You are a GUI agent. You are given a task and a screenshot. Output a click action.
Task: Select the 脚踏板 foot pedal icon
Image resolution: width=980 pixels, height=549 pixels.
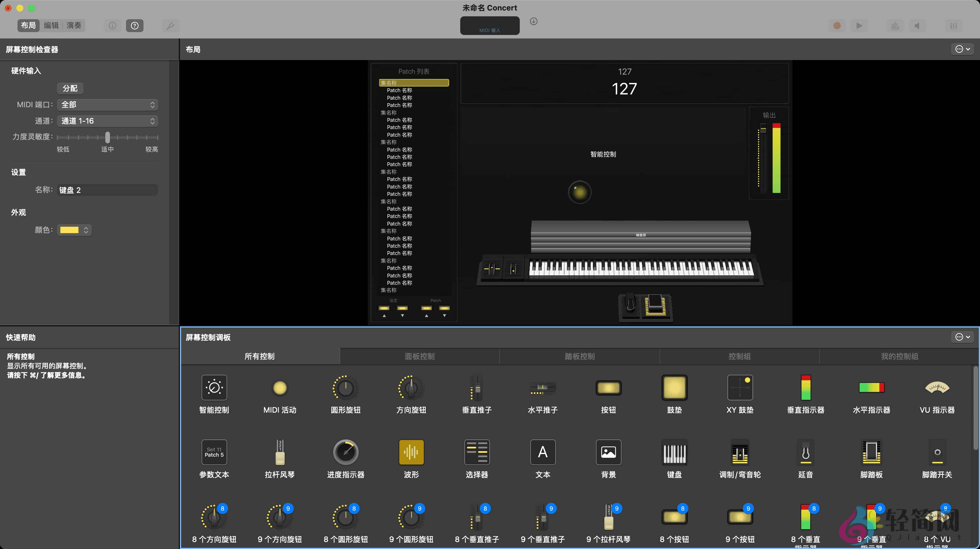pyautogui.click(x=871, y=452)
